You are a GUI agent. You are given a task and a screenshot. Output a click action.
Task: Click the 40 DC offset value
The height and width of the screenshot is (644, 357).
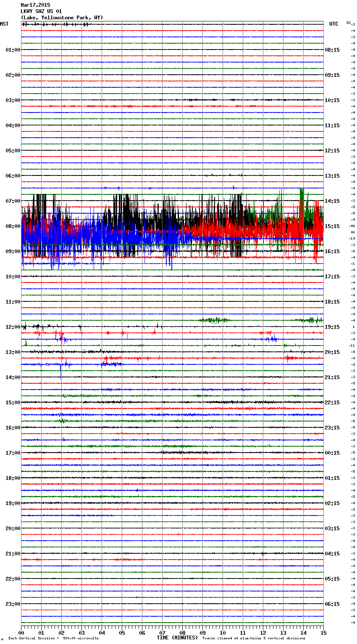(353, 232)
